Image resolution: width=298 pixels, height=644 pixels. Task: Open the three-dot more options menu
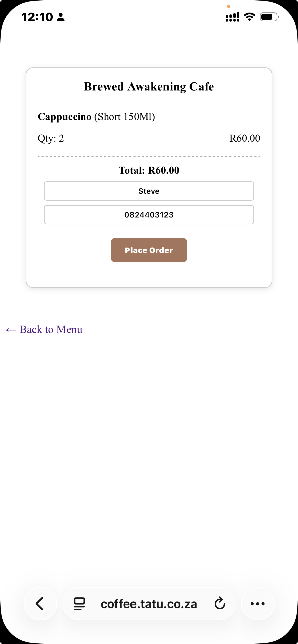(257, 603)
